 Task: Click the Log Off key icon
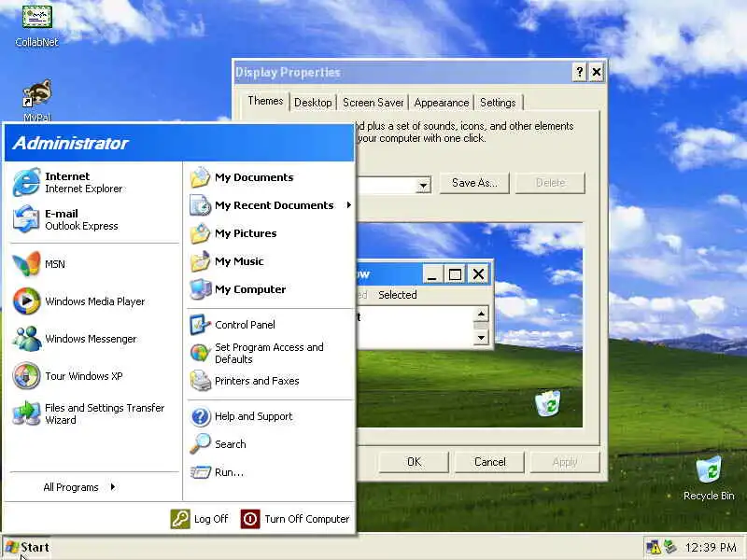pyautogui.click(x=180, y=519)
